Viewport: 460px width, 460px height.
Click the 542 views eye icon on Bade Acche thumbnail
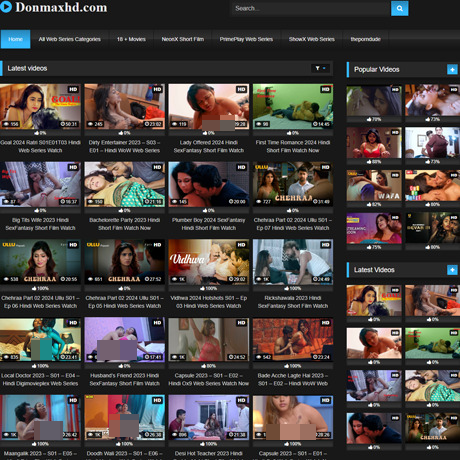259,357
